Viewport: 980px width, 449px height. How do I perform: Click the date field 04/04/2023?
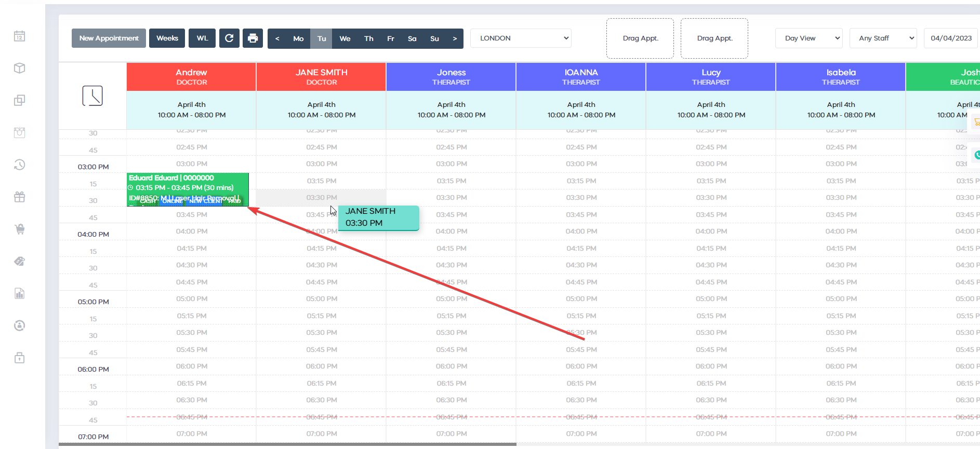click(951, 38)
